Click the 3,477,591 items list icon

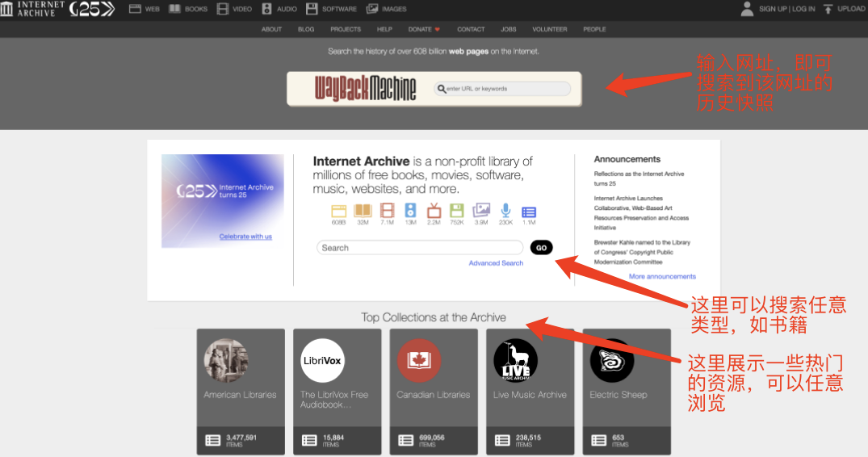[x=212, y=440]
